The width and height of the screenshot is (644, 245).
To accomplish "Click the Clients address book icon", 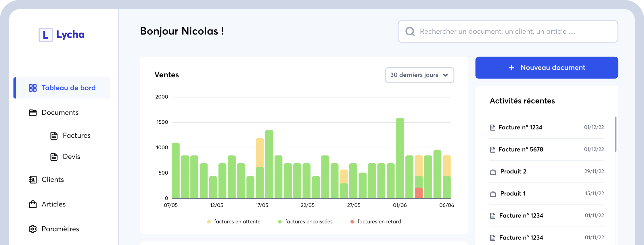I will [33, 180].
